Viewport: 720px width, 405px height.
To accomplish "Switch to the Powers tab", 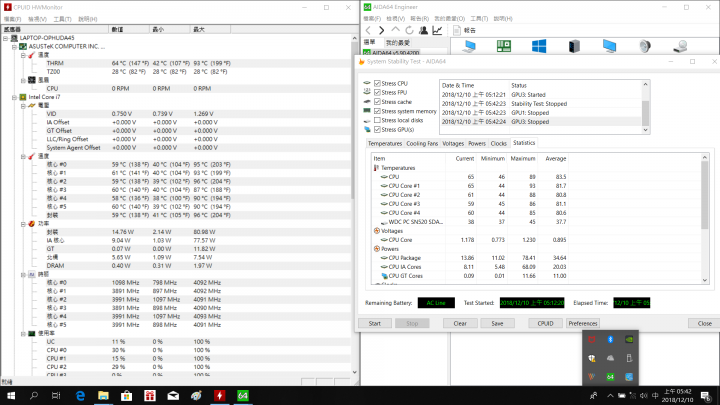I will [x=477, y=143].
